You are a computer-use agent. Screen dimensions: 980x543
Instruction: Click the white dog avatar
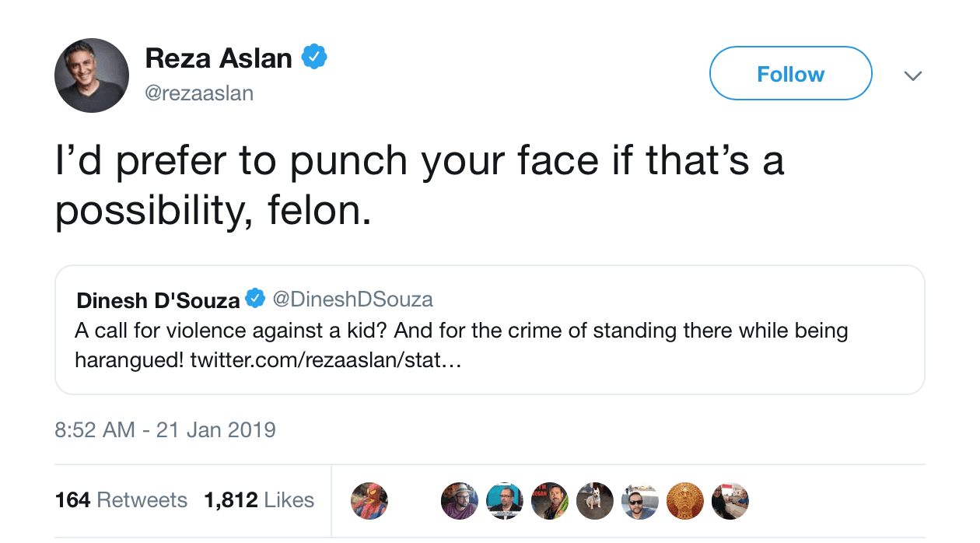pos(594,500)
